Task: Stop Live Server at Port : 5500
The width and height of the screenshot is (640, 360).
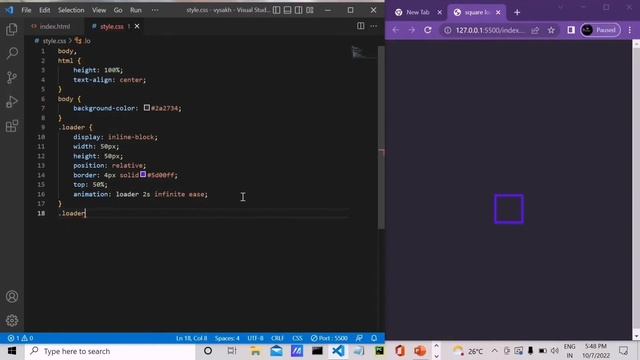Action: (329, 338)
